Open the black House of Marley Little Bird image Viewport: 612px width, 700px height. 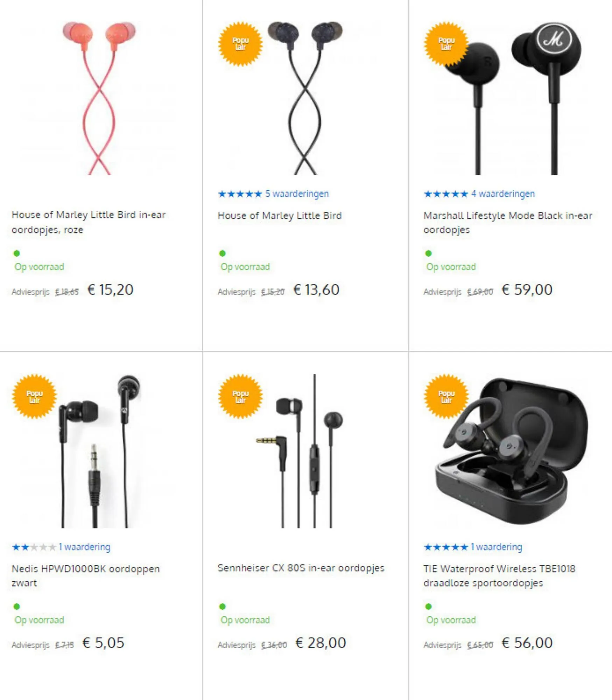[305, 98]
